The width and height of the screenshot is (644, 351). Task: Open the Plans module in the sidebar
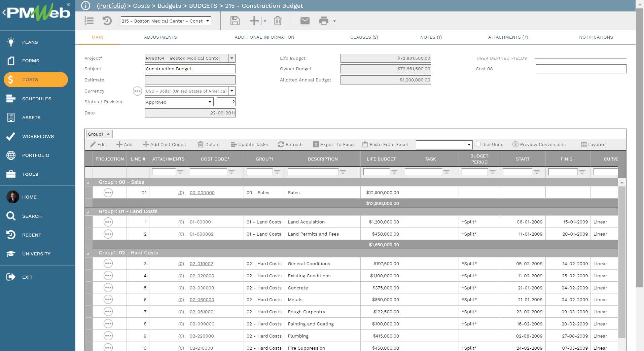(x=30, y=42)
